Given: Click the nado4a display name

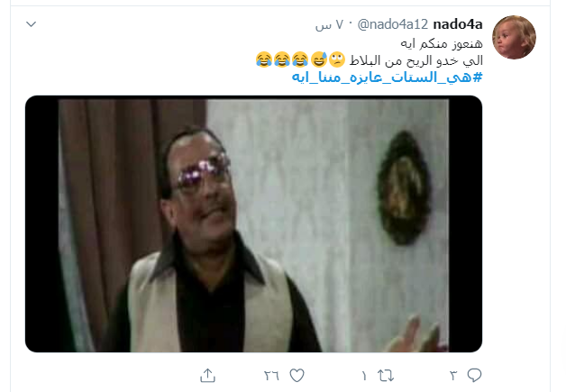Looking at the screenshot, I should pyautogui.click(x=458, y=24).
